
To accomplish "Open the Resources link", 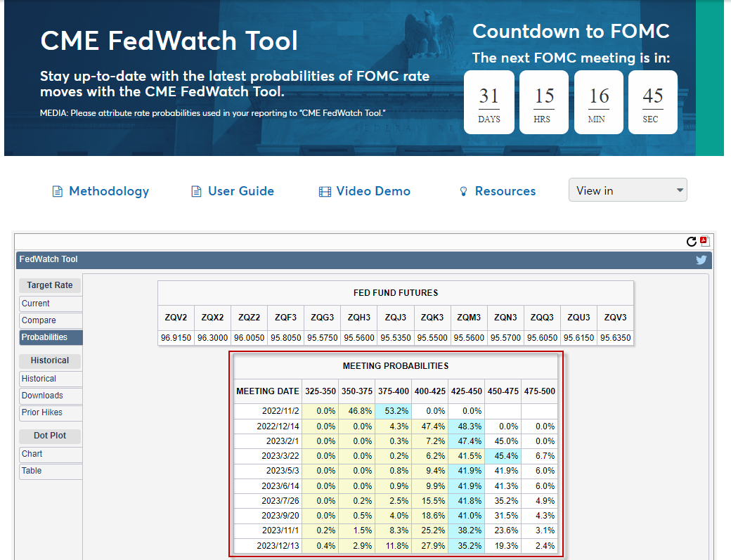I will point(505,191).
